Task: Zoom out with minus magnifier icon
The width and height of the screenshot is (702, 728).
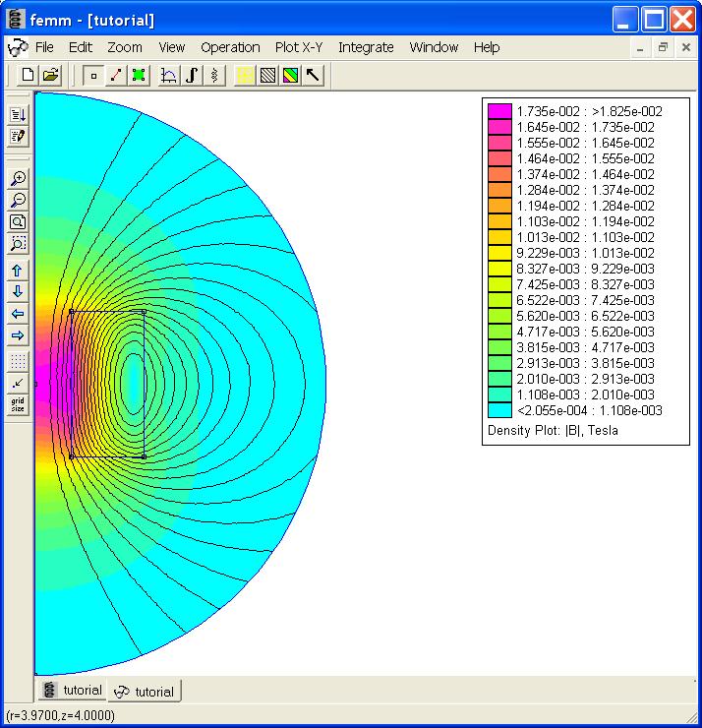Action: click(x=18, y=200)
